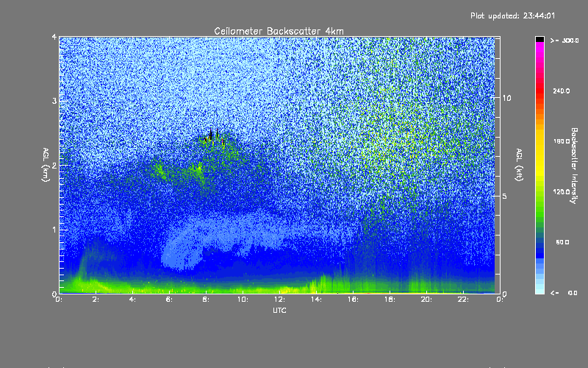588x368 pixels.
Task: Click the '4:' UTC tick label
Action: click(x=132, y=300)
